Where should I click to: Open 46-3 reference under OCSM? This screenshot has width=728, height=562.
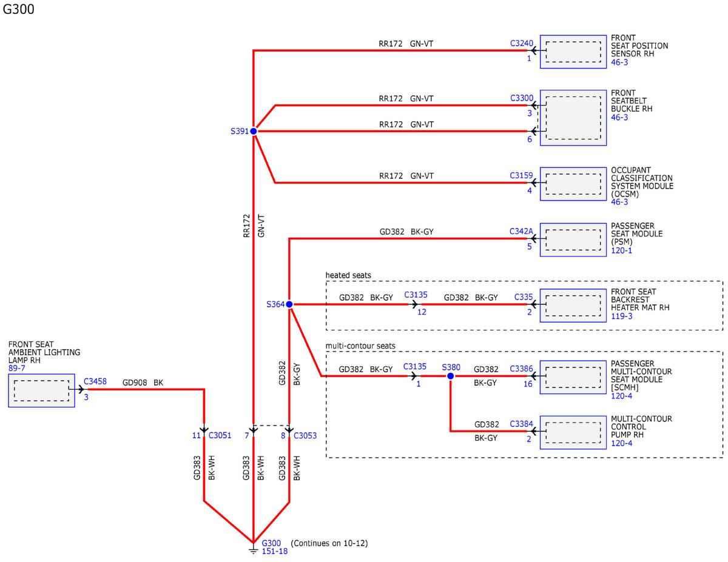pyautogui.click(x=619, y=202)
